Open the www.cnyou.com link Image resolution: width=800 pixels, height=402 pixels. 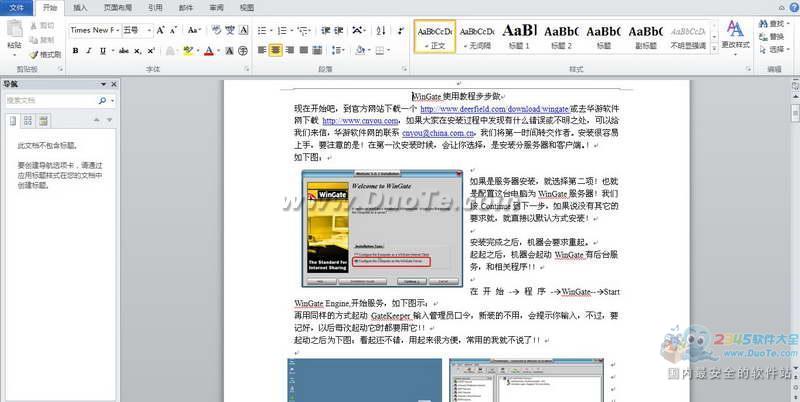pos(360,121)
